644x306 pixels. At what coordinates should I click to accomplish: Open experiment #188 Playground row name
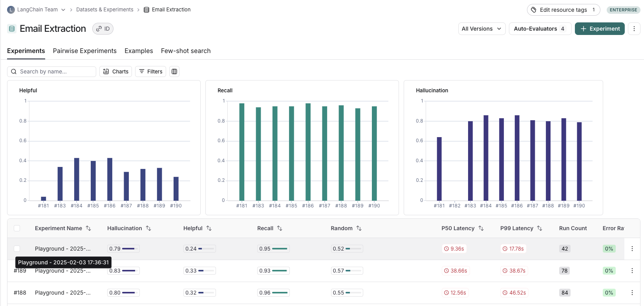pos(63,293)
